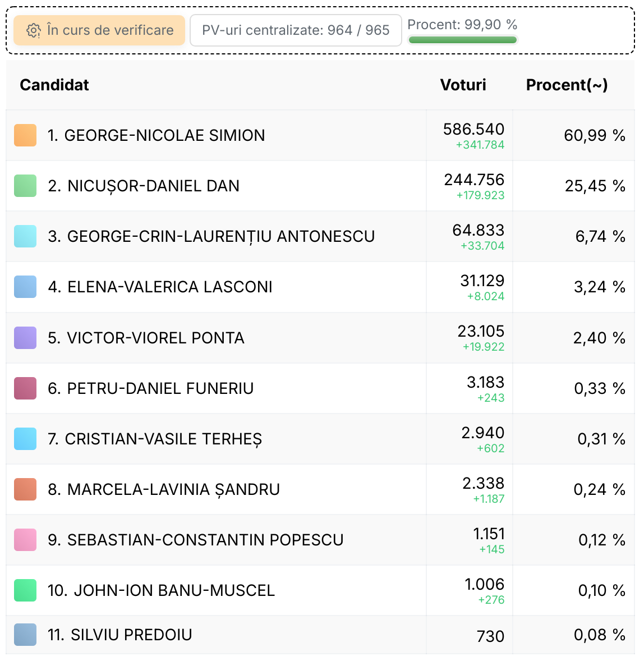
Task: Click purple swatch for Victor-Viorel Ponta
Action: point(25,338)
